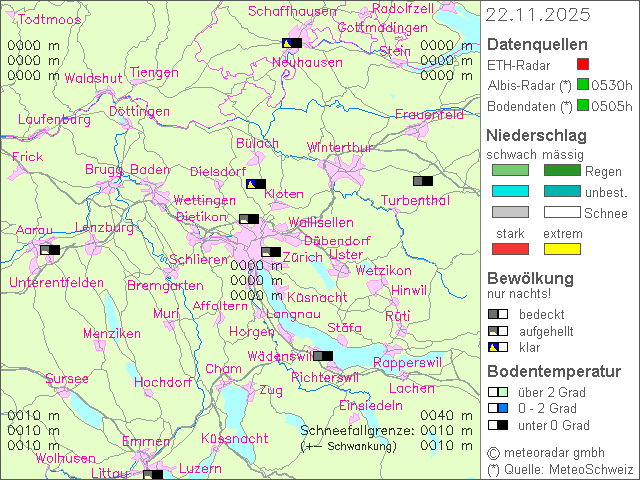Select the weather station icon at Aarau
The height and width of the screenshot is (480, 640).
point(49,249)
